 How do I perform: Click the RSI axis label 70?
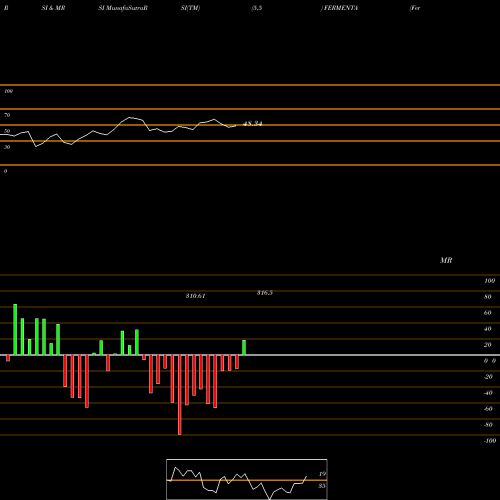7,115
